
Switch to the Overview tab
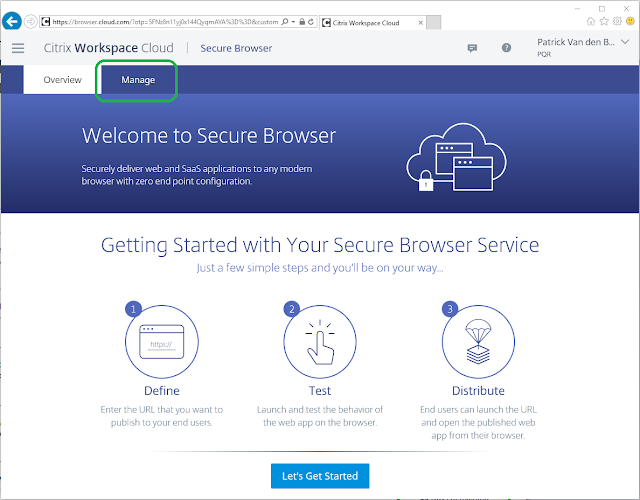pos(62,80)
